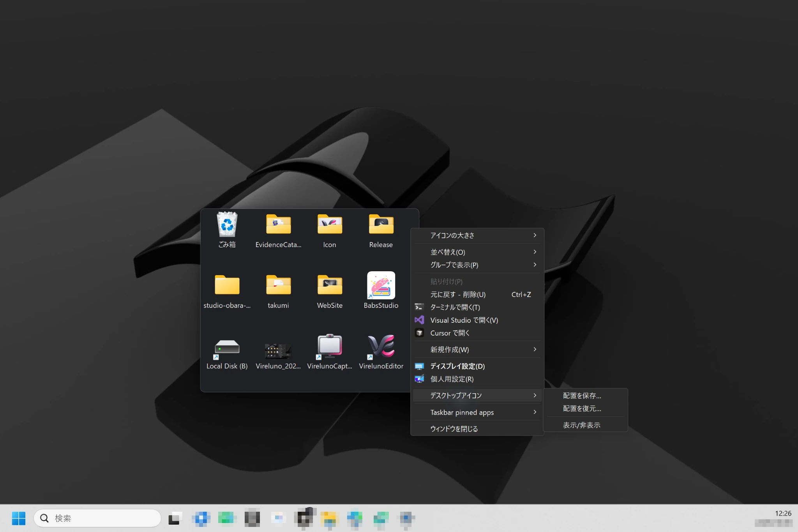Select 配置を復元... in submenu
Image resolution: width=798 pixels, height=532 pixels.
pyautogui.click(x=585, y=408)
